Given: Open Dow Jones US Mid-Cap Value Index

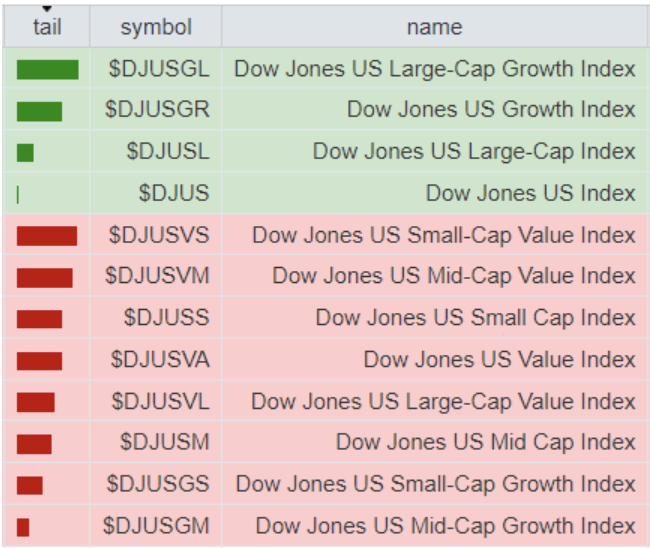Looking at the screenshot, I should [454, 276].
